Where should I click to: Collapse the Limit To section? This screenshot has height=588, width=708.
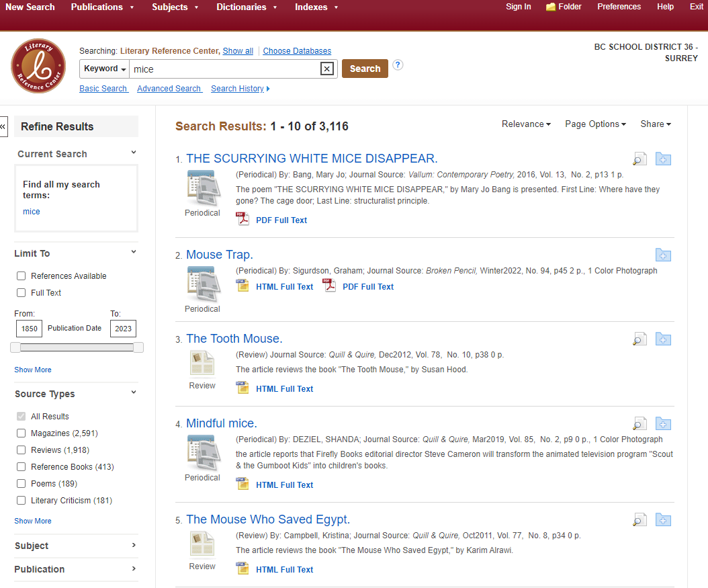134,252
